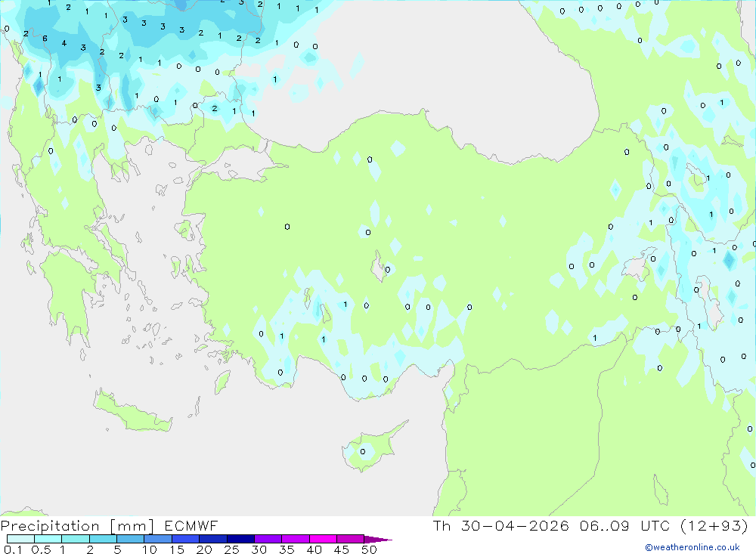Click the above-50 mm legend arrow tip
The image size is (756, 554).
[378, 540]
